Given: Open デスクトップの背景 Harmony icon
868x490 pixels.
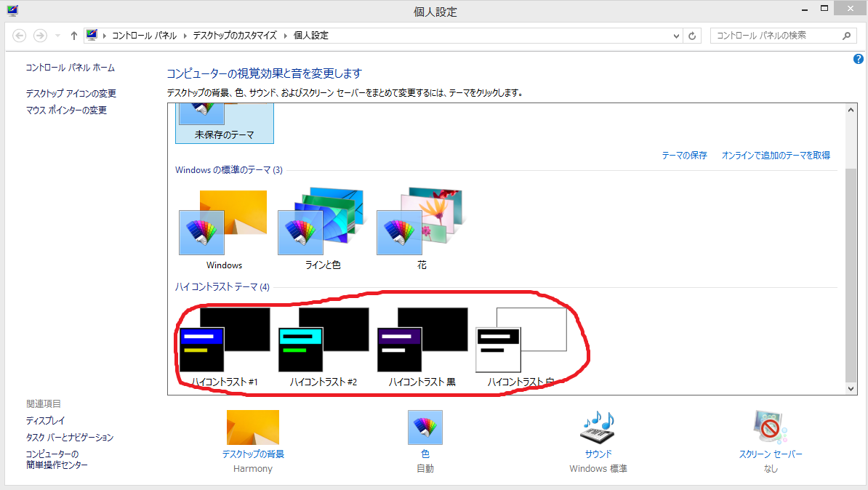Looking at the screenshot, I should coord(252,427).
